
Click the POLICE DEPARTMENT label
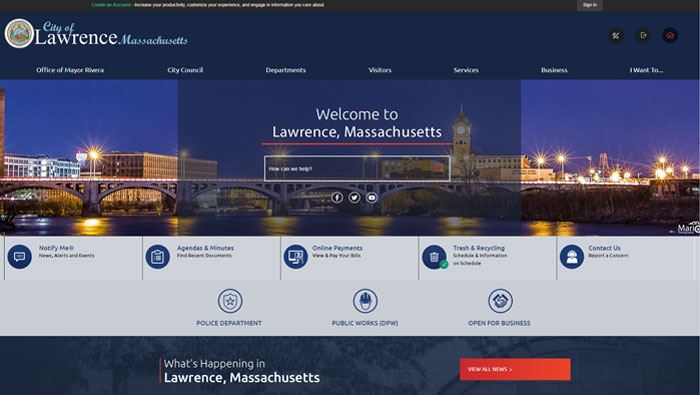(x=229, y=323)
